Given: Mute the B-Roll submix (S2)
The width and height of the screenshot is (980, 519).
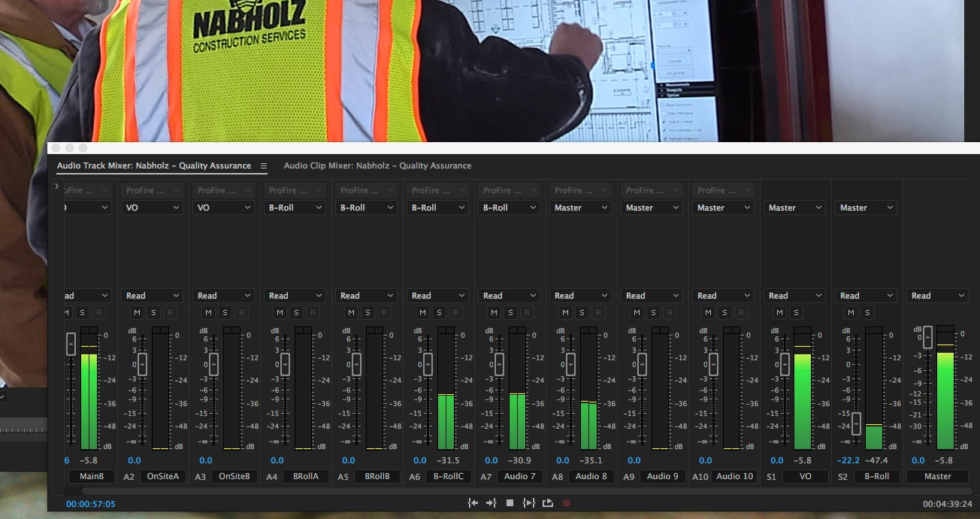Looking at the screenshot, I should pos(851,313).
